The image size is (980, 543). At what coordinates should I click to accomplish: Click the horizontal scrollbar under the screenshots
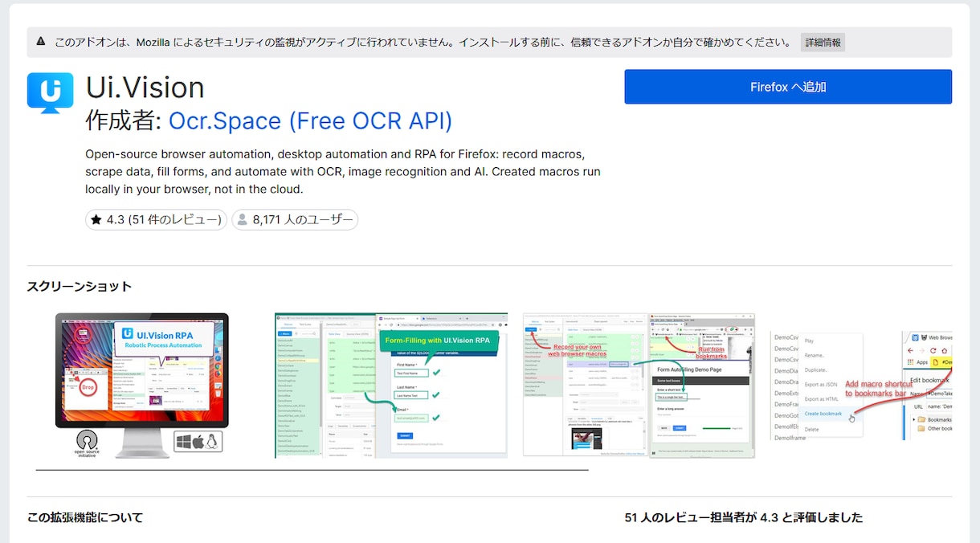pyautogui.click(x=312, y=469)
